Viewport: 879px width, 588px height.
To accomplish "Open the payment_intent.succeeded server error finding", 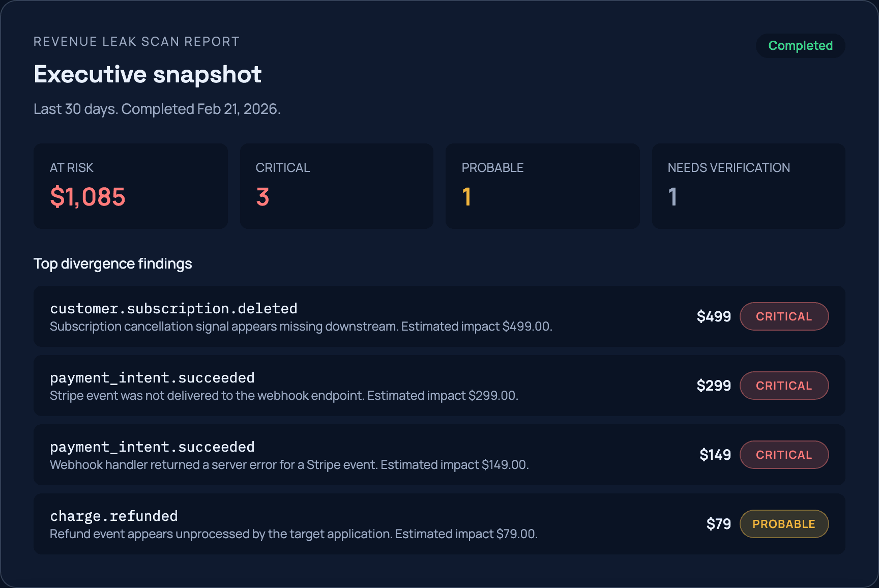I will tap(356, 455).
